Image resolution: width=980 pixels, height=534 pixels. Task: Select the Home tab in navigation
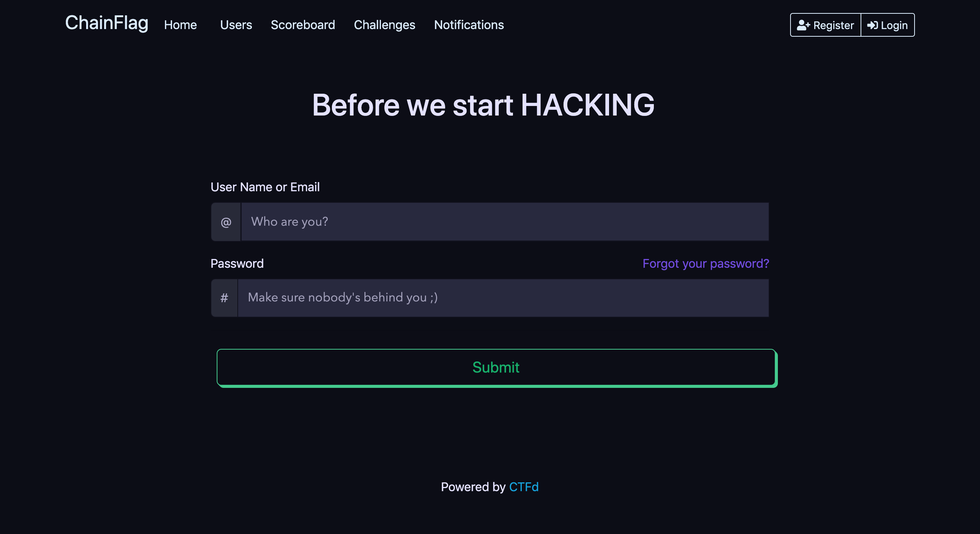[180, 24]
